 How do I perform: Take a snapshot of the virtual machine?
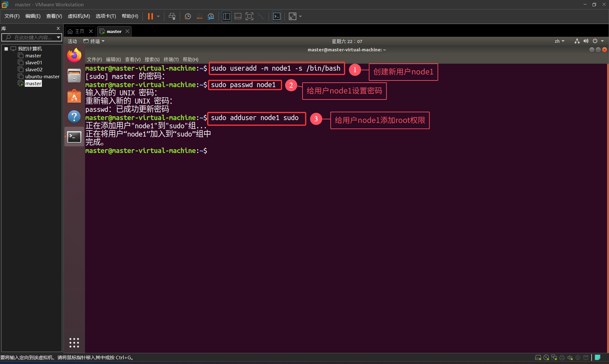click(x=187, y=16)
